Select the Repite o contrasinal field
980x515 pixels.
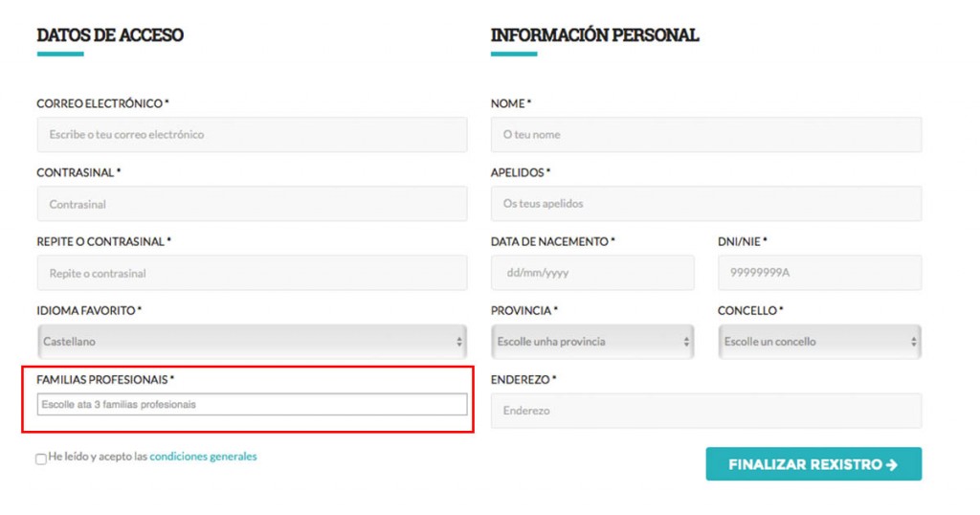point(252,273)
